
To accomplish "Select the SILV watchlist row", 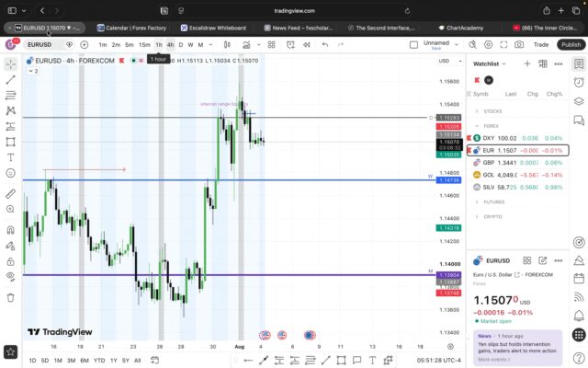I will coord(517,187).
